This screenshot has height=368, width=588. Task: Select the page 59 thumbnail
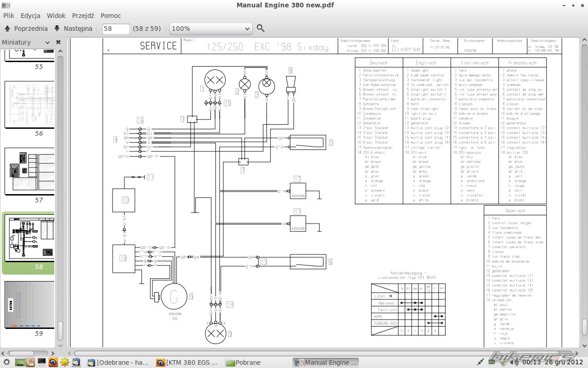click(30, 305)
